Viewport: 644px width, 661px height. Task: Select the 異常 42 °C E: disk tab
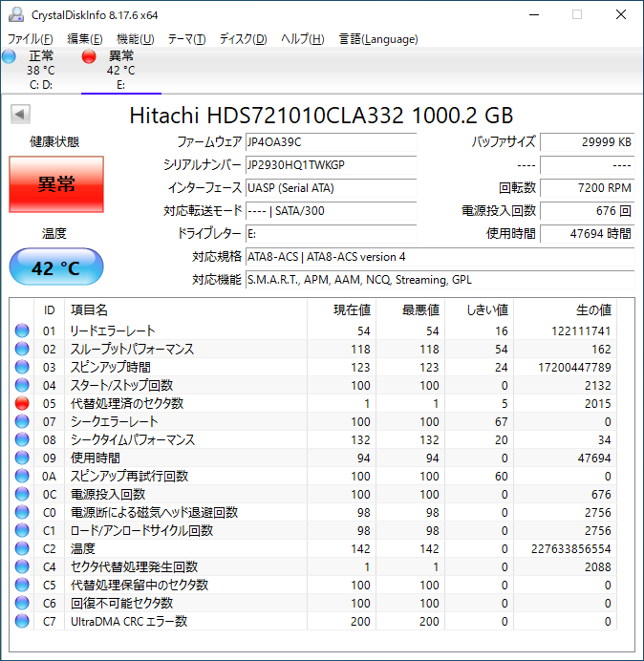coord(121,70)
